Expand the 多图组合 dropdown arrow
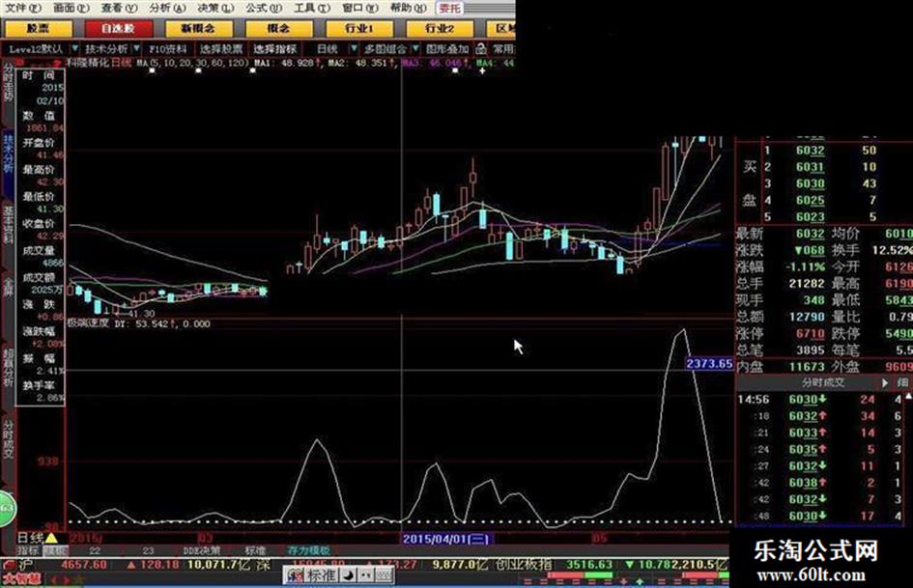Viewport: 913px width, 588px height. coord(415,49)
